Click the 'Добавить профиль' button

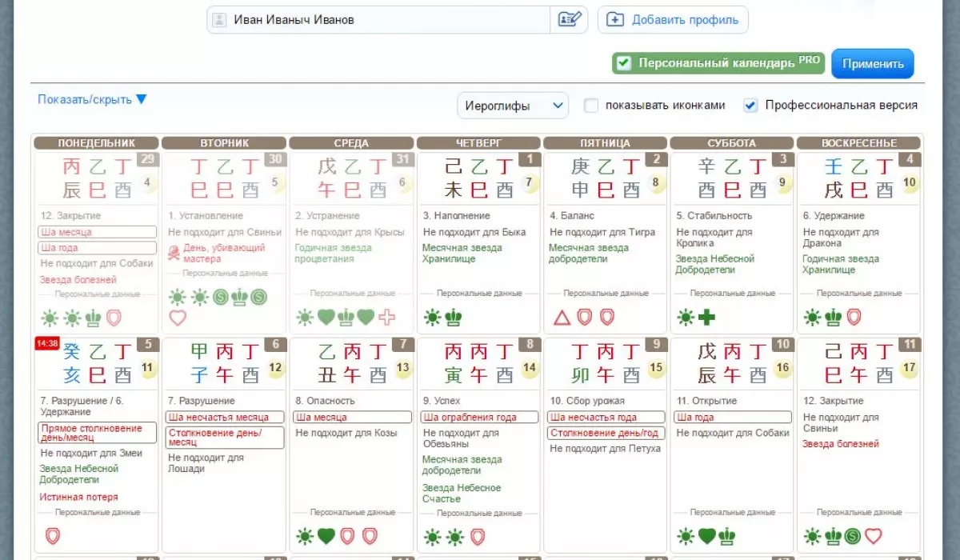pyautogui.click(x=673, y=20)
